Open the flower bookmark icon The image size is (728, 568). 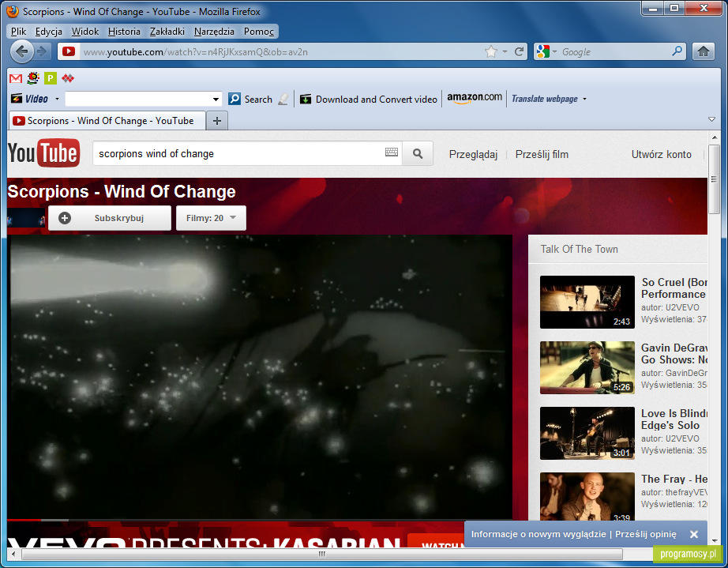point(33,78)
